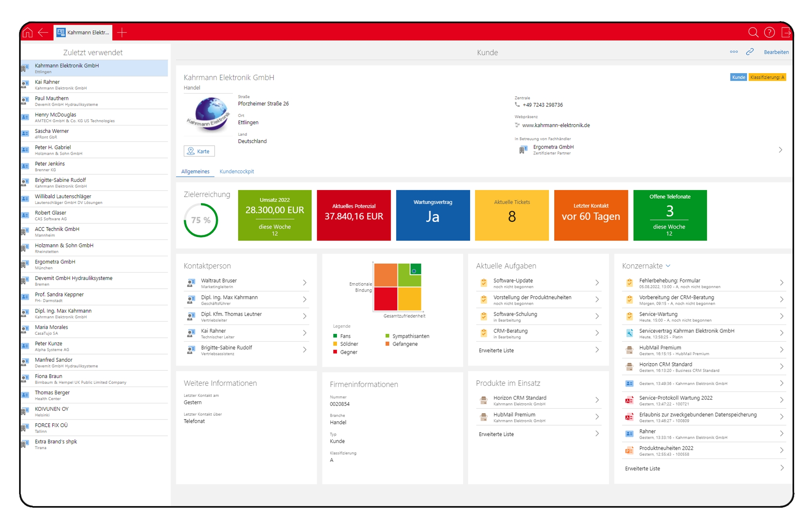This screenshot has height=528, width=812.
Task: Open help via question mark icon
Action: [769, 32]
